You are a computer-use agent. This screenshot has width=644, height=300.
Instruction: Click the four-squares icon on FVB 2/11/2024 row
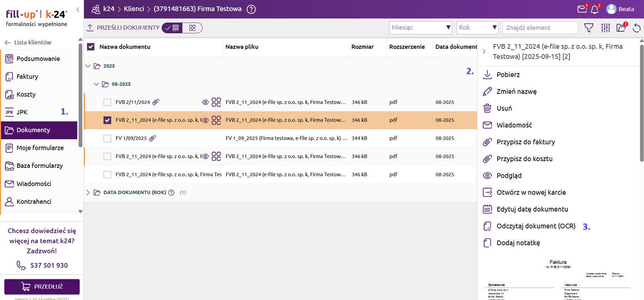coord(216,102)
